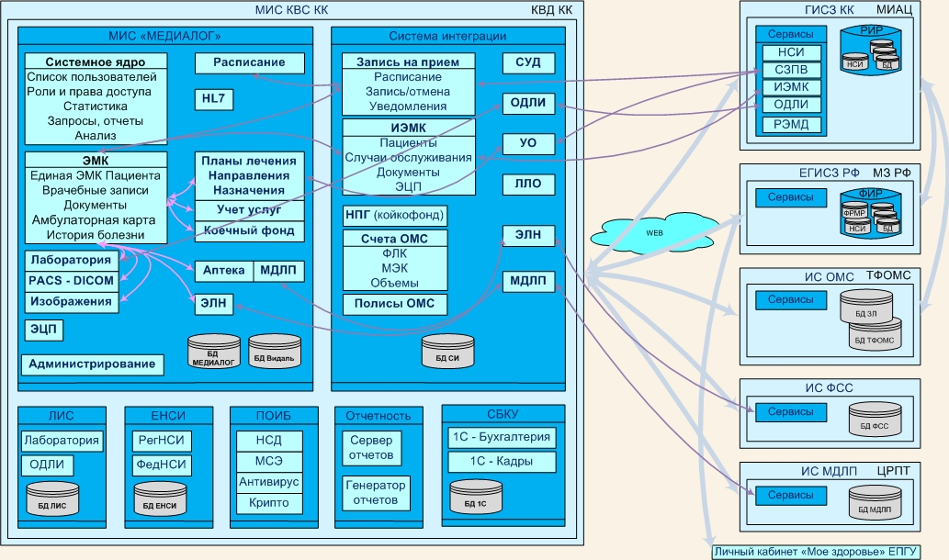Screen dimensions: 949x560
Task: Select the БД СИ database cylinder
Action: (x=448, y=352)
